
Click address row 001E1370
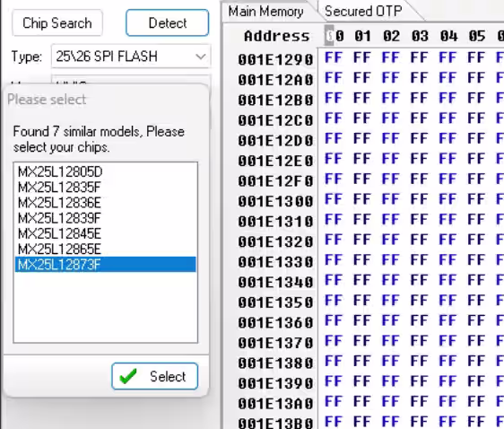(x=276, y=343)
